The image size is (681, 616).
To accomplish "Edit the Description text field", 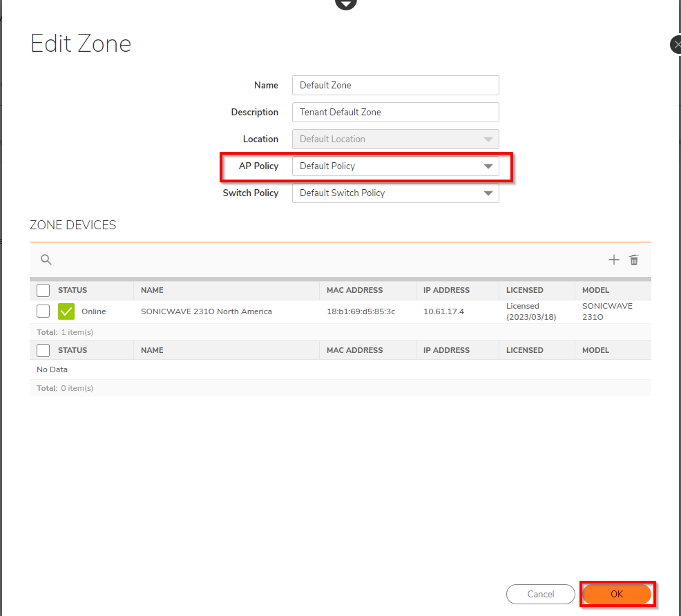I will 395,113.
